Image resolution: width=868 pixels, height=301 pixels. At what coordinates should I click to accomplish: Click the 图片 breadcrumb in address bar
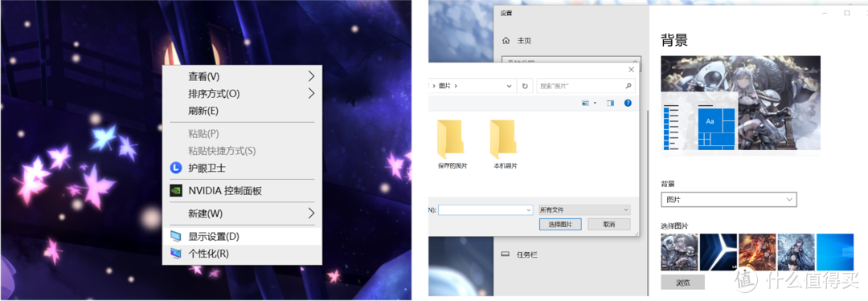(x=444, y=86)
